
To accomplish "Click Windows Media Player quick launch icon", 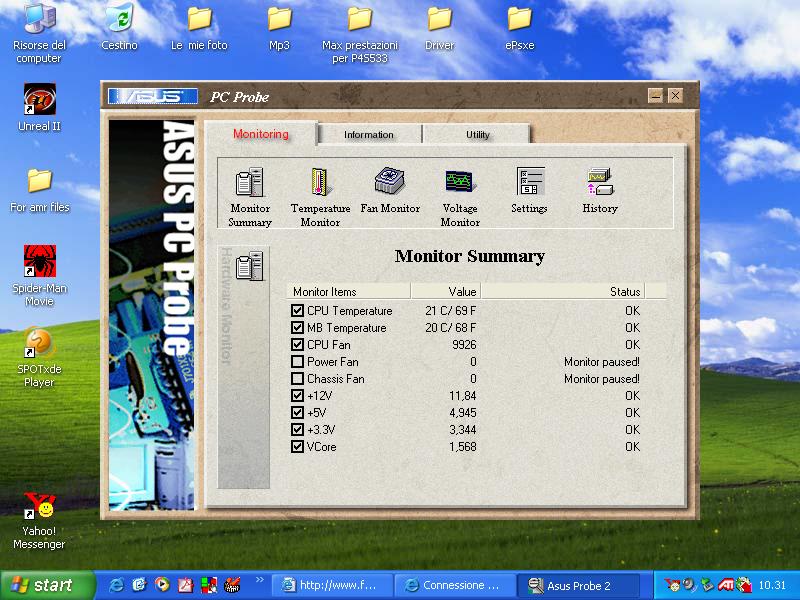I will pyautogui.click(x=162, y=585).
